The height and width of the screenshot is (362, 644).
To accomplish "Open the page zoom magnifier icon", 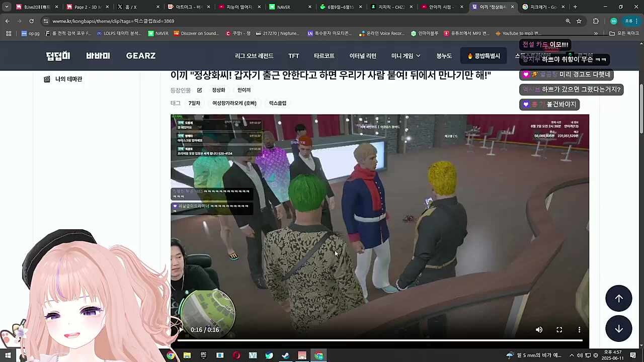I will [x=568, y=21].
